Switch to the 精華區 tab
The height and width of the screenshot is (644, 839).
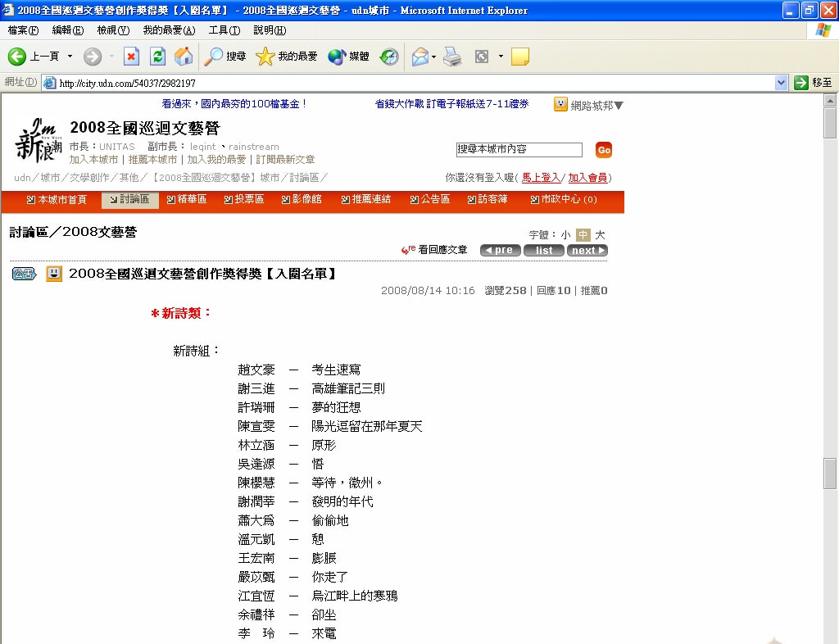187,200
